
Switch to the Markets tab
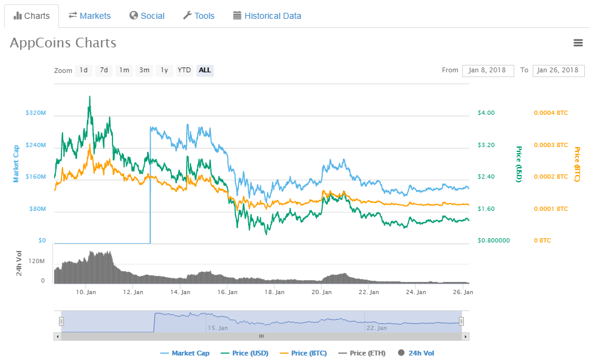(x=89, y=16)
